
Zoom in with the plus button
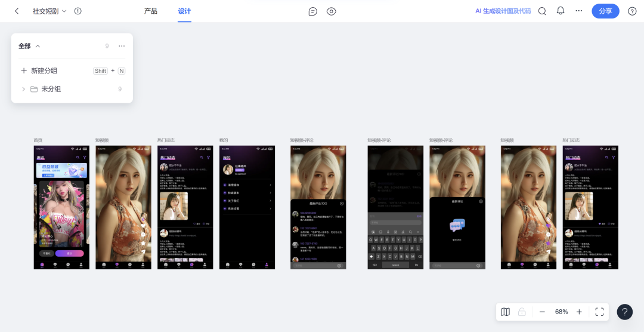pyautogui.click(x=579, y=312)
